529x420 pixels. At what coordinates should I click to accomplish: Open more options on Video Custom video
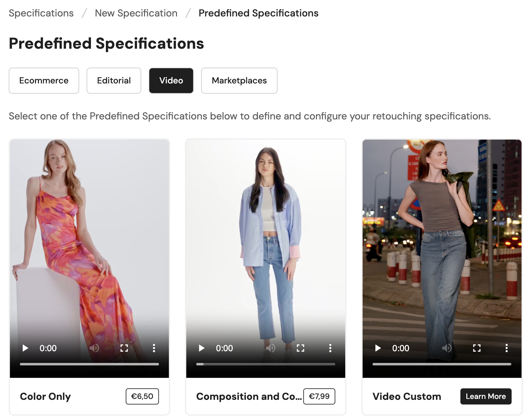point(507,348)
